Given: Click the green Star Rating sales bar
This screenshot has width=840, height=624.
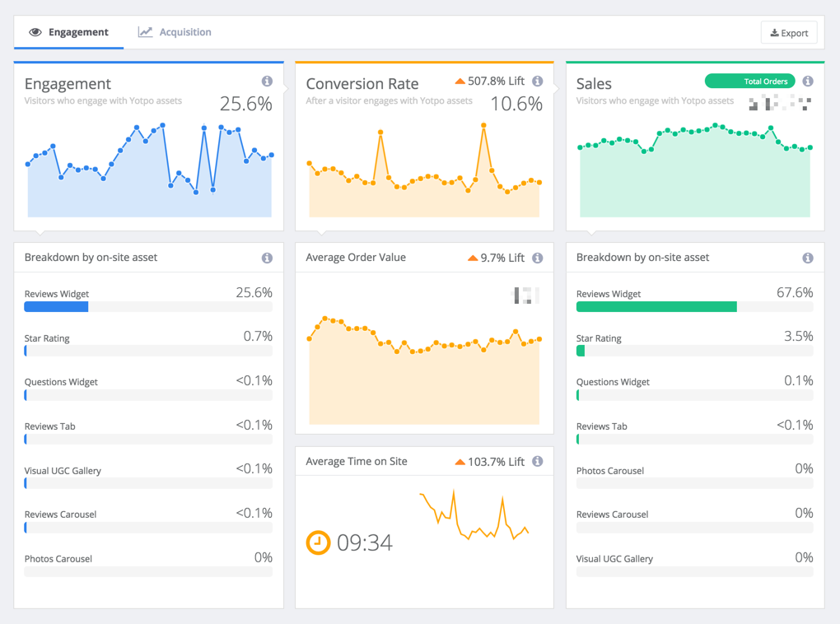Looking at the screenshot, I should (581, 351).
